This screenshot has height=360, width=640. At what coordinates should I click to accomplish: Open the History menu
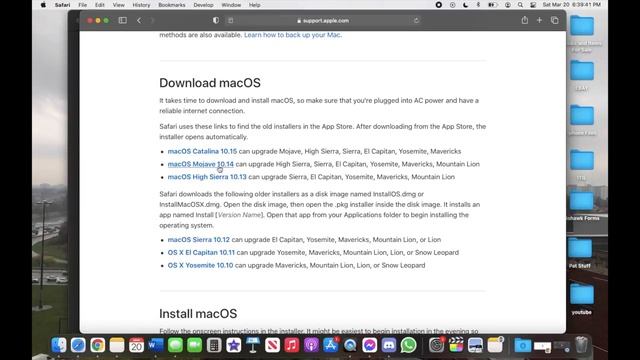click(x=141, y=5)
